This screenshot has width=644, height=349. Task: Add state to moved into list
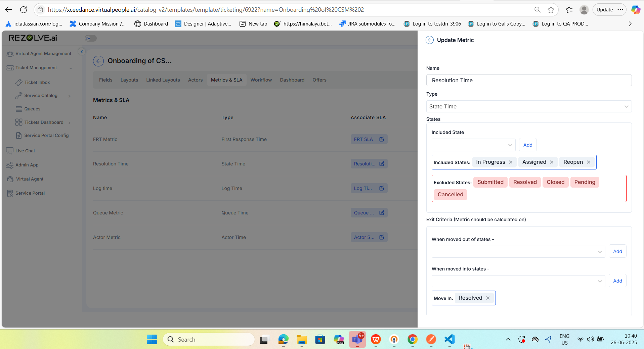(617, 281)
